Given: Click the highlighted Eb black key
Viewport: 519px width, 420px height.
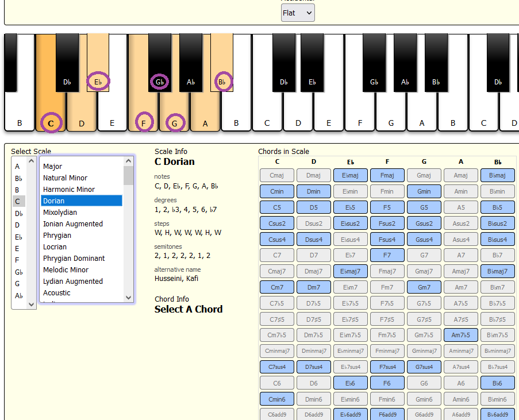Looking at the screenshot, I should coord(98,62).
